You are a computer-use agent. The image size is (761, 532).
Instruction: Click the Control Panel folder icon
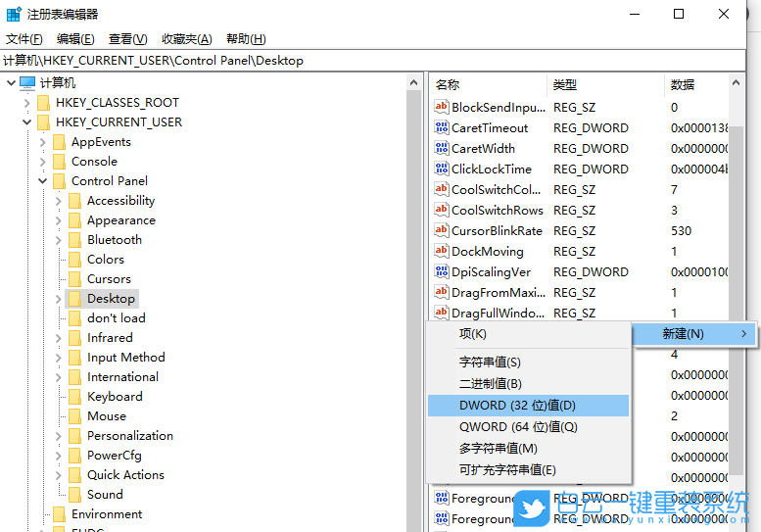(59, 181)
